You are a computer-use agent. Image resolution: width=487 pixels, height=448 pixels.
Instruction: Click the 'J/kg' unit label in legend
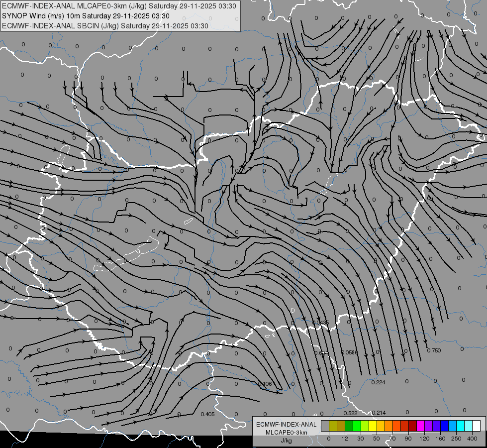click(x=287, y=441)
